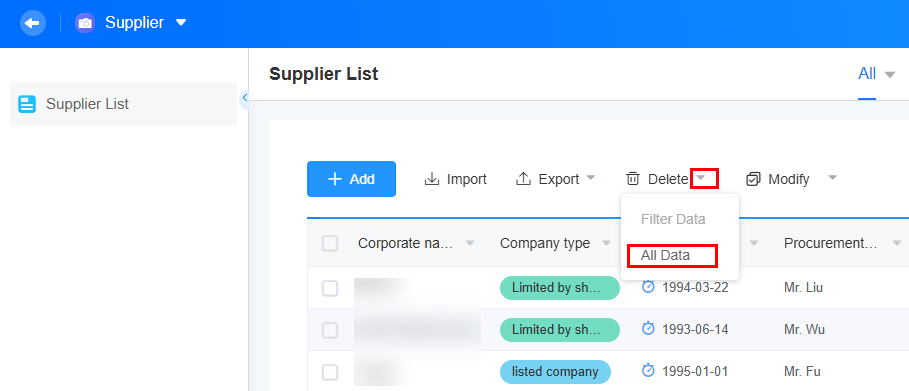This screenshot has width=909, height=391.
Task: Expand the Modify dropdown arrow
Action: tap(832, 178)
